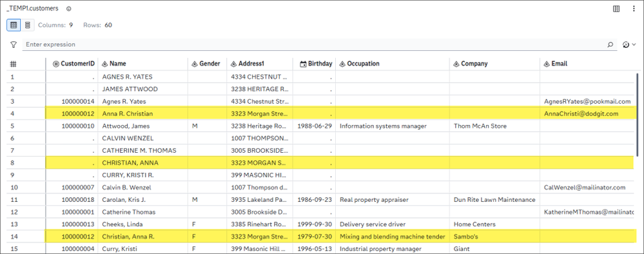This screenshot has height=254, width=644.
Task: Select the CHRISTIAN, ANNA name cell
Action: click(x=143, y=162)
